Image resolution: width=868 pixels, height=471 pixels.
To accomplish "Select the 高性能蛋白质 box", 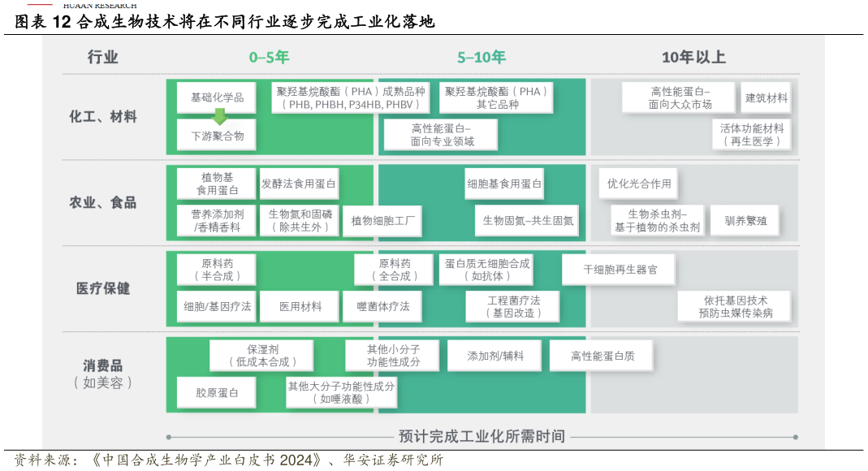I will (x=602, y=356).
